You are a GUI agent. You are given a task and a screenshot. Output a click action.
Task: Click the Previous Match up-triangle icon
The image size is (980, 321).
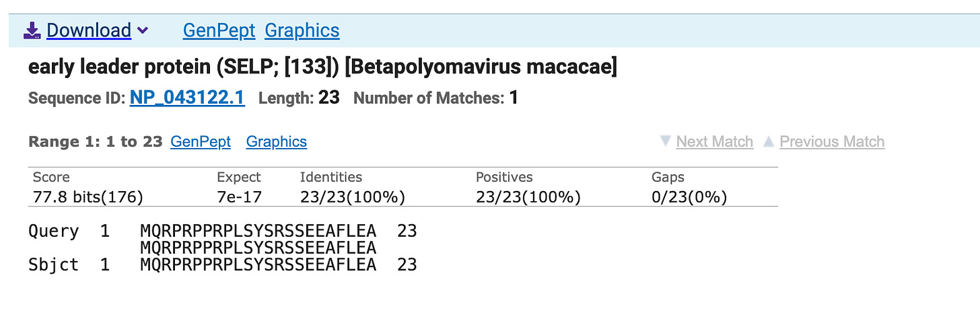(768, 142)
